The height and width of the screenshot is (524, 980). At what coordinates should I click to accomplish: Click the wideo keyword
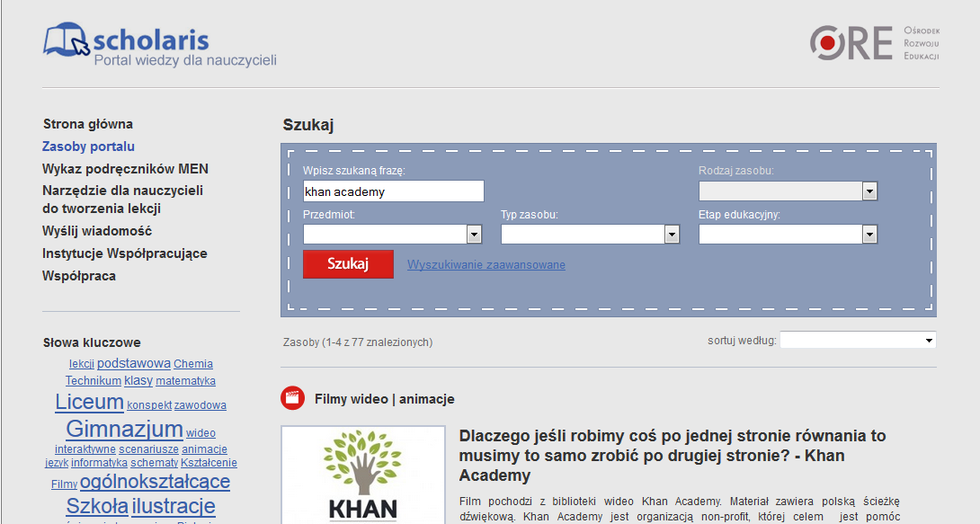200,433
